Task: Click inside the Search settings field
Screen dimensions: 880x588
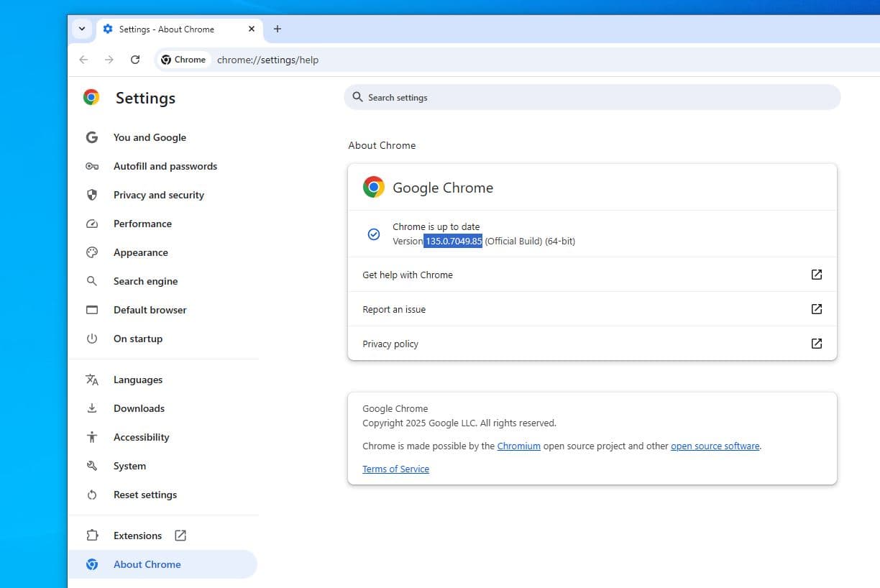Action: [x=590, y=97]
